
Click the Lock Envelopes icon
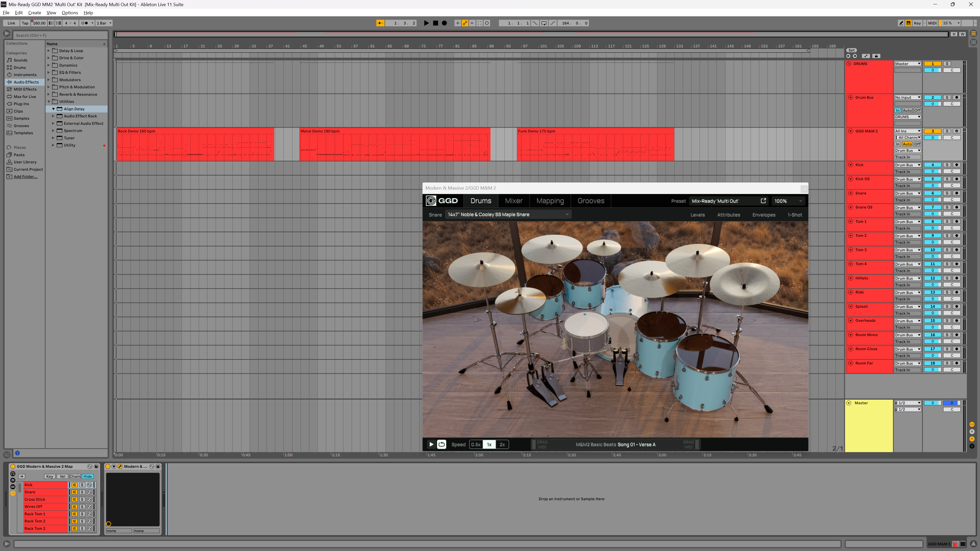pyautogui.click(x=876, y=56)
